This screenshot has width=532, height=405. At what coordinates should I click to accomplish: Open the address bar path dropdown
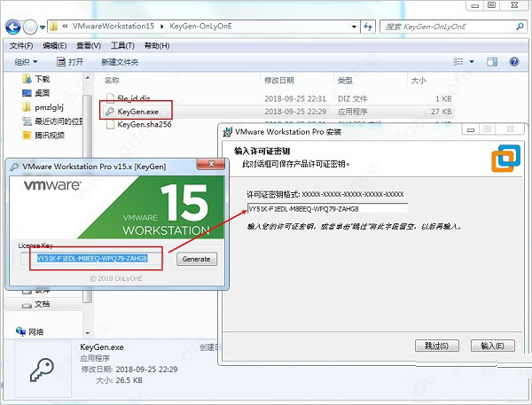pyautogui.click(x=354, y=27)
